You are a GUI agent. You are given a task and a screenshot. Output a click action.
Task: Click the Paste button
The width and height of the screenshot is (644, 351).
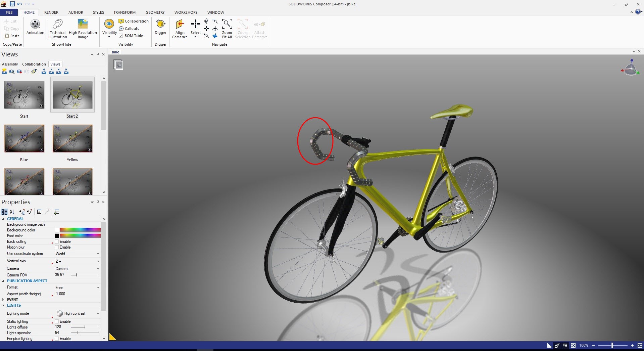click(12, 36)
